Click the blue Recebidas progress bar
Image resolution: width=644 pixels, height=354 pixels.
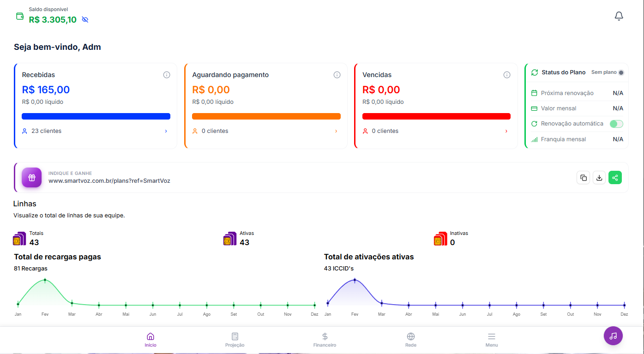pos(96,116)
